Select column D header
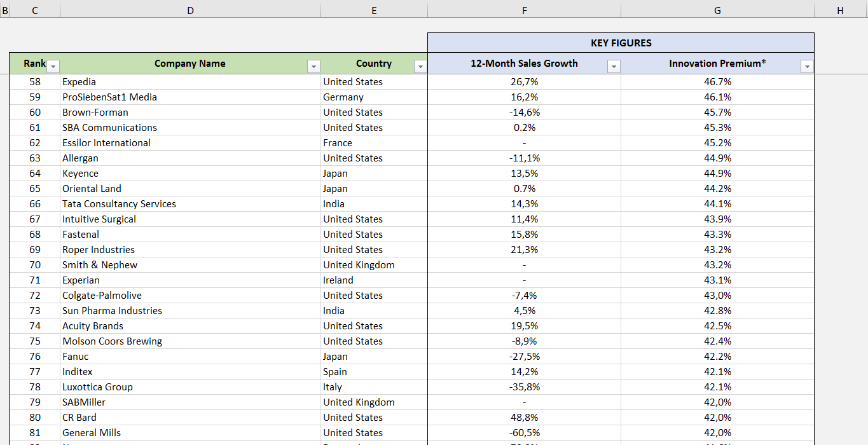 (191, 10)
